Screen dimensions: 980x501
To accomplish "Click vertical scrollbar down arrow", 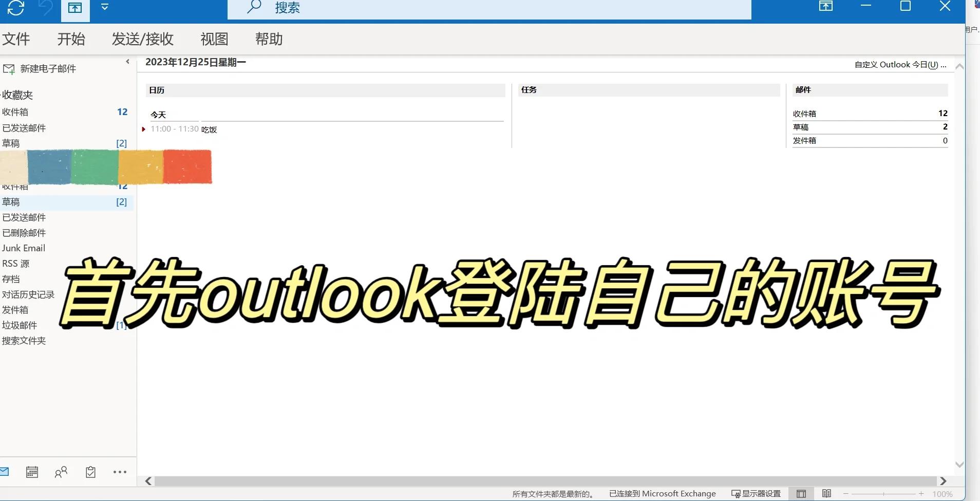I will pos(959,465).
